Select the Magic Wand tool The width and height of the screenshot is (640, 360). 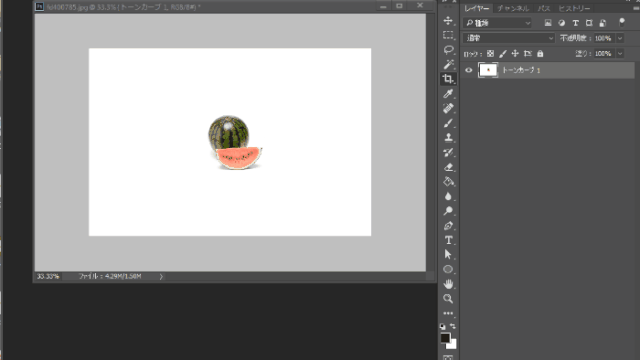point(448,64)
